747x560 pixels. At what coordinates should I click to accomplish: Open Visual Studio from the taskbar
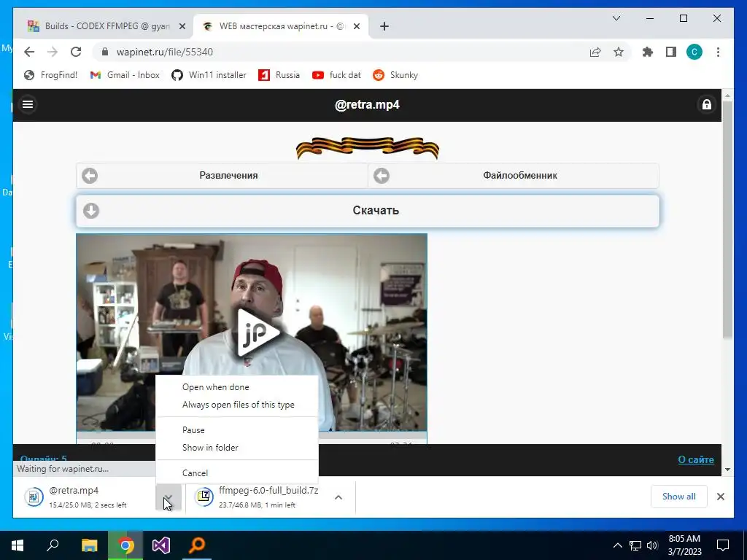click(x=161, y=545)
